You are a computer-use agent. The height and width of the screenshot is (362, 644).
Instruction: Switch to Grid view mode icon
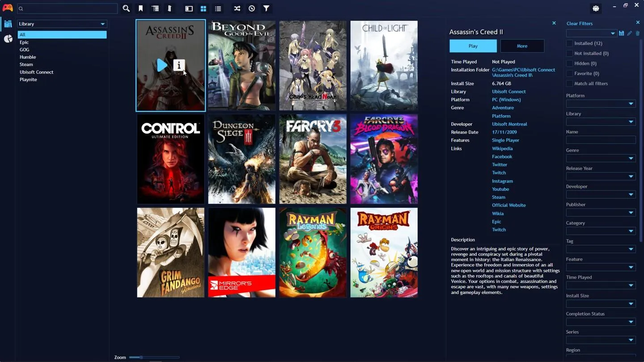(203, 8)
